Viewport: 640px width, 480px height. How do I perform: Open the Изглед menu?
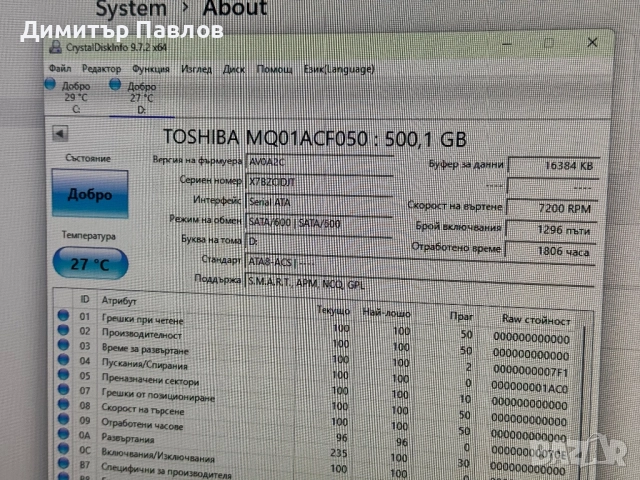tap(196, 69)
